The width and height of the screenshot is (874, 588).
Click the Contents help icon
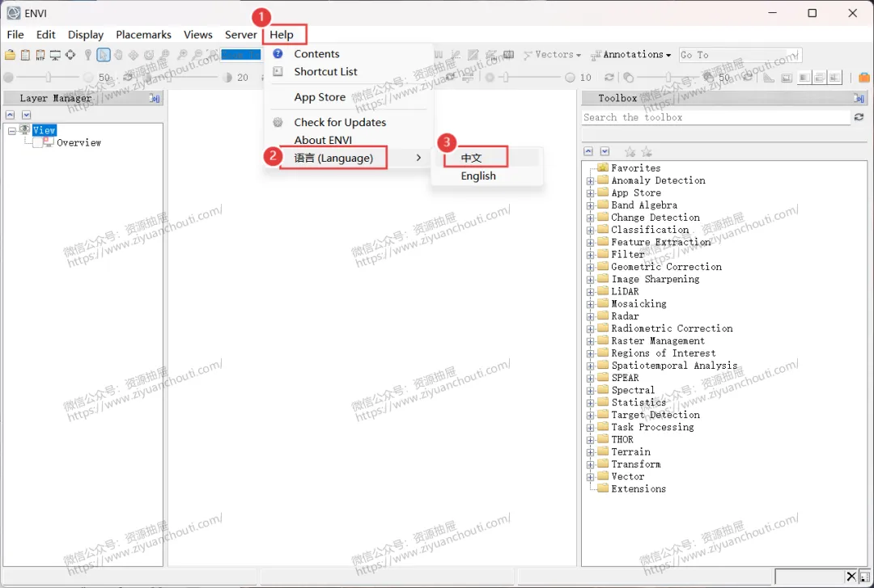point(278,53)
